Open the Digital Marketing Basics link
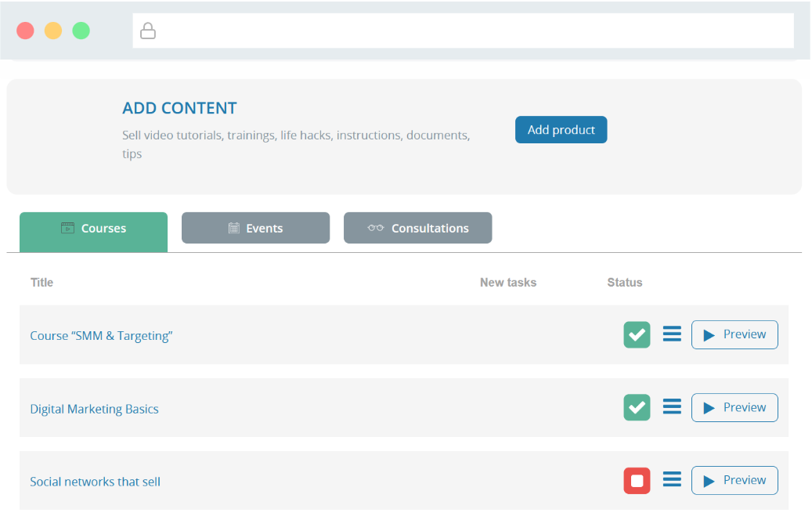Image resolution: width=812 pixels, height=520 pixels. click(94, 409)
